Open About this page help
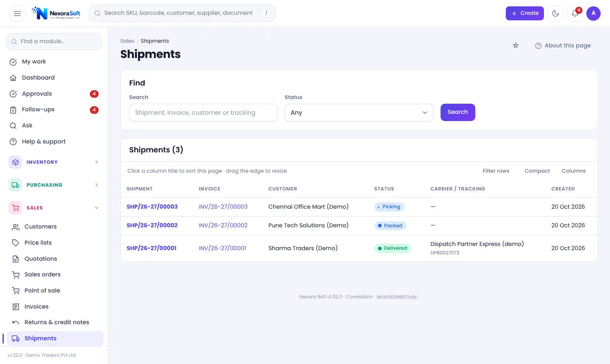610x364 pixels. click(563, 45)
